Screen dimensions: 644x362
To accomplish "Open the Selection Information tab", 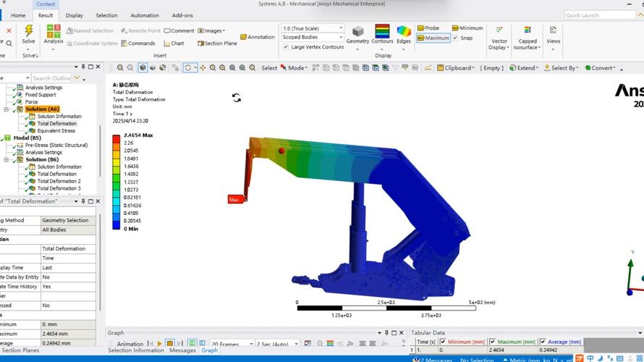I will [x=136, y=350].
